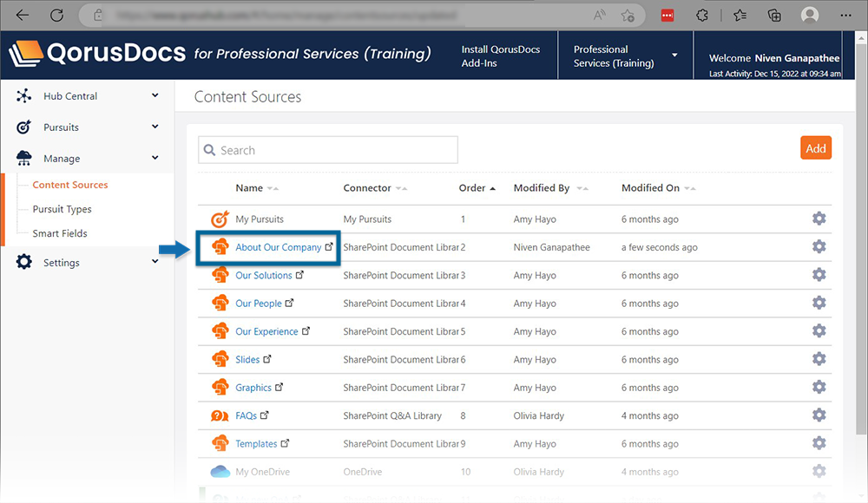
Task: Click the page vertical scrollbar
Action: coord(860,238)
